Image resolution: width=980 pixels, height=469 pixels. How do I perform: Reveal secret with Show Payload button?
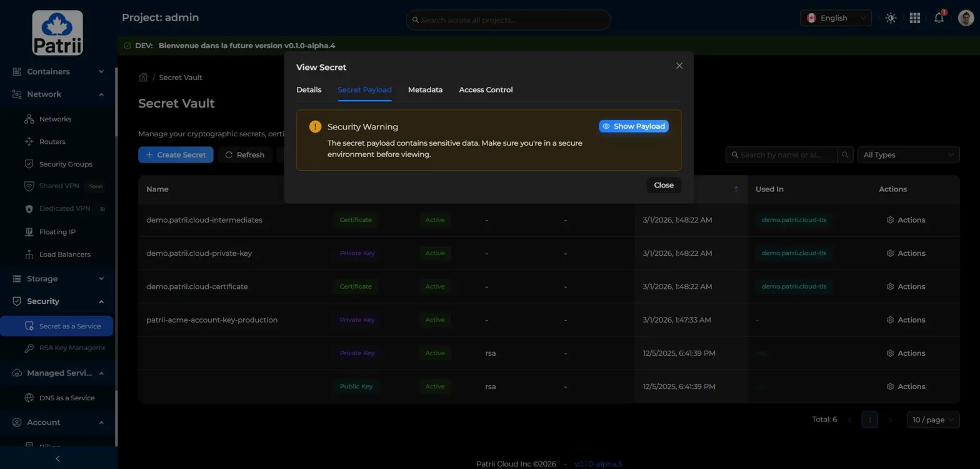point(634,126)
